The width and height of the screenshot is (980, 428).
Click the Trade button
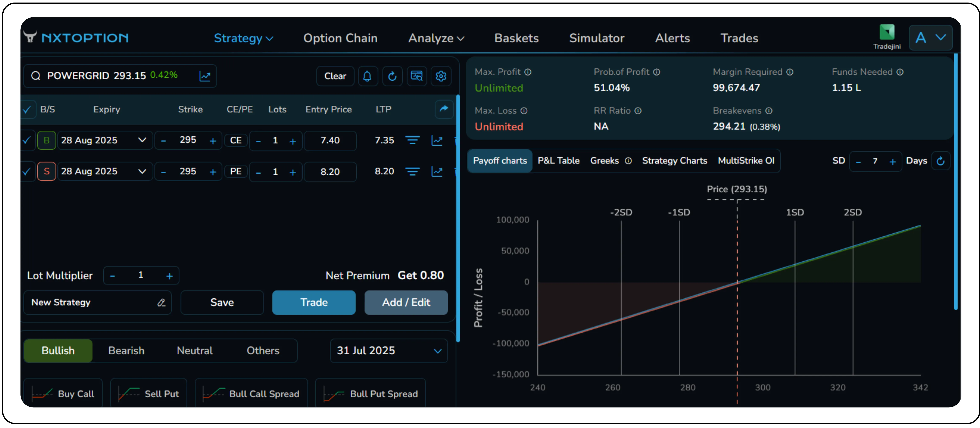coord(314,303)
